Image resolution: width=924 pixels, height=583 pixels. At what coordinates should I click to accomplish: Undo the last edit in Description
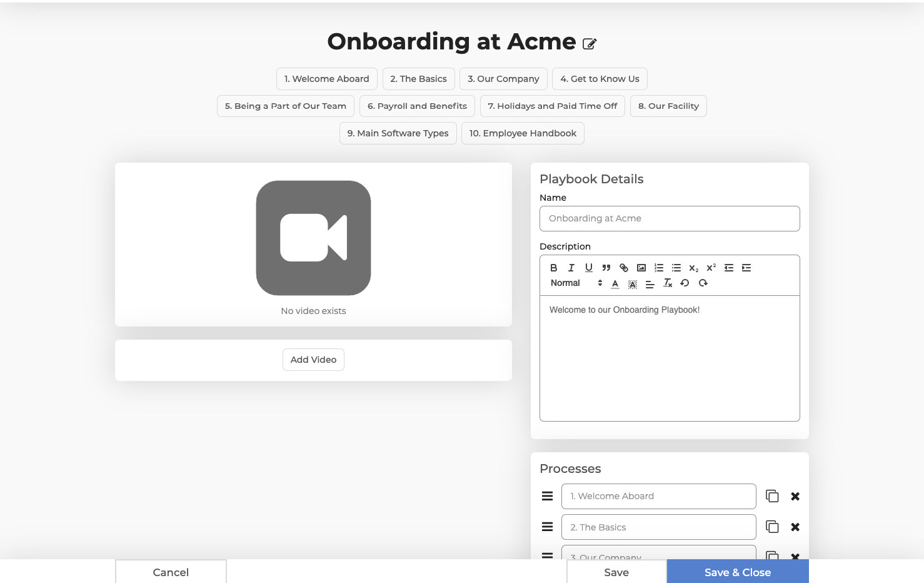click(x=685, y=283)
